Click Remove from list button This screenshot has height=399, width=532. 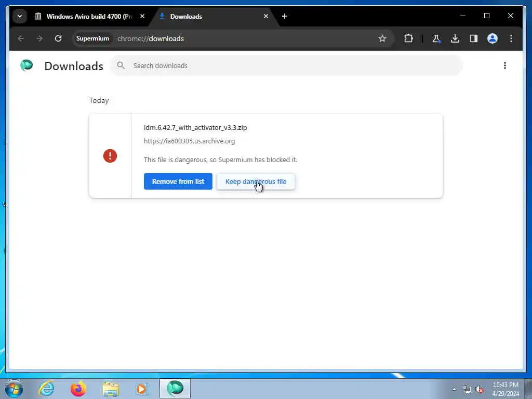point(178,181)
